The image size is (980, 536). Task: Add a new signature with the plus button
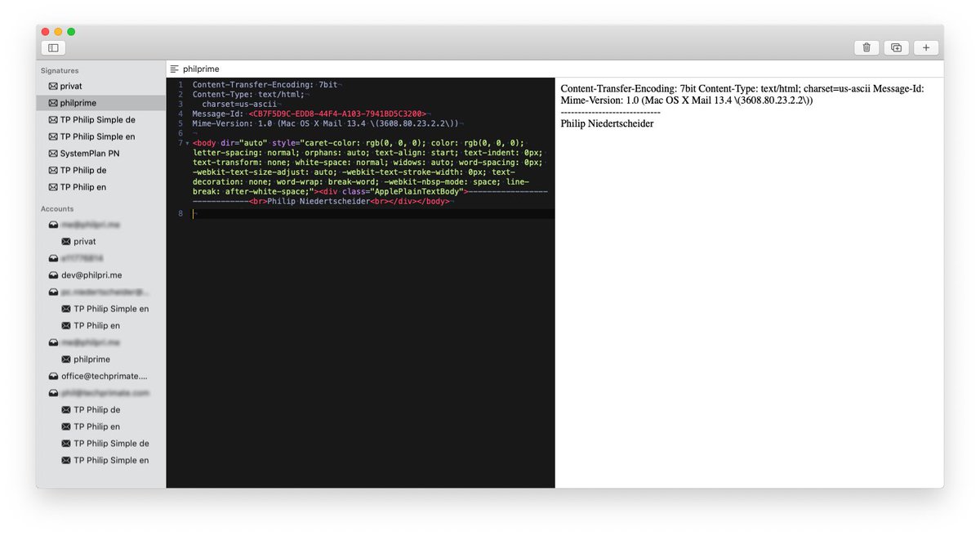pyautogui.click(x=925, y=48)
